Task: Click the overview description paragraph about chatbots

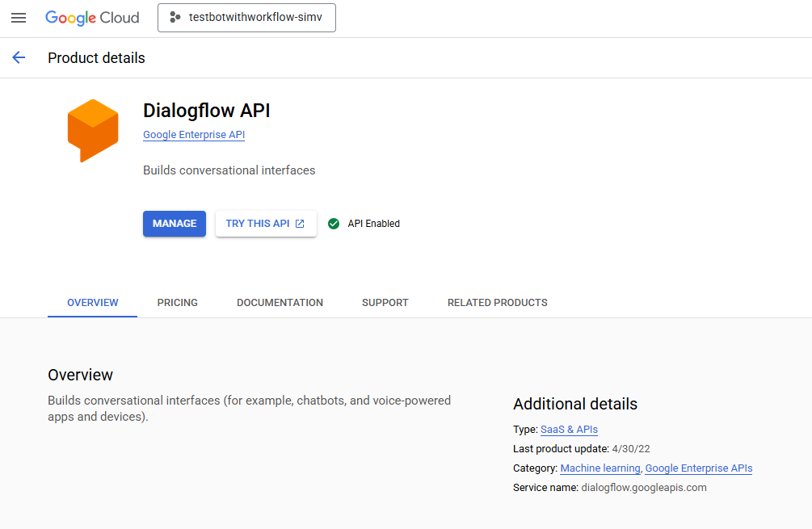Action: point(249,409)
